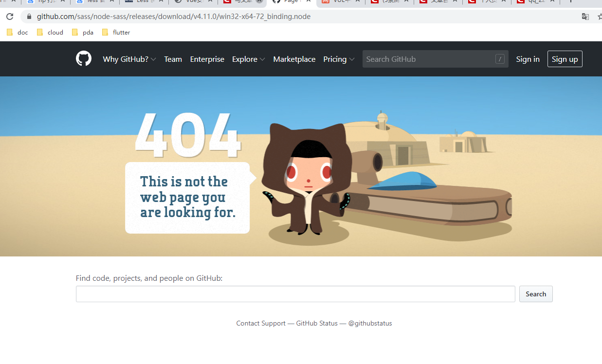Open the Marketplace link

click(294, 59)
